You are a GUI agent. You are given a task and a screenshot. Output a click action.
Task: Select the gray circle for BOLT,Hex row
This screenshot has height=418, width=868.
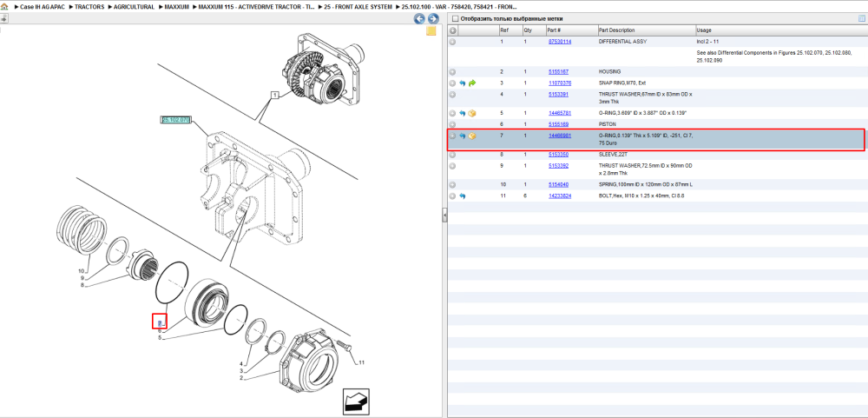tap(453, 196)
